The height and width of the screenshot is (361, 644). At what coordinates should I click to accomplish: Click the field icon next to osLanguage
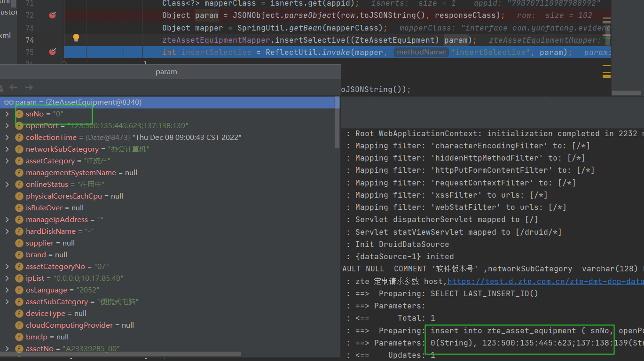pos(19,290)
